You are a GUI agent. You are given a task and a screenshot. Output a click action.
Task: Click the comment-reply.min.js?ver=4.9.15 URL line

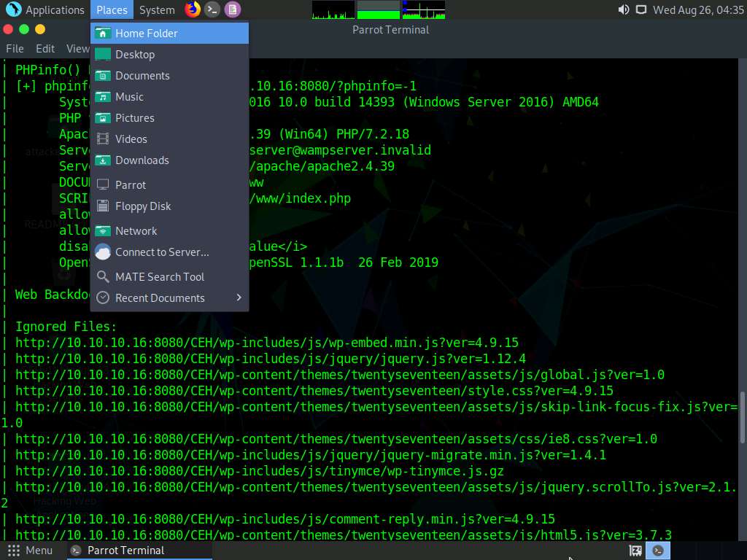[x=285, y=519]
